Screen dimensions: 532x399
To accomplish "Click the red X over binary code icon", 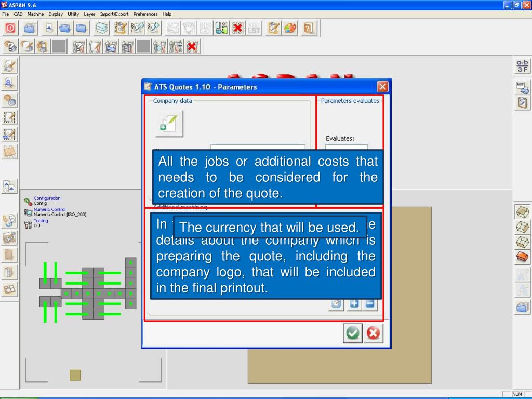I will 237,28.
